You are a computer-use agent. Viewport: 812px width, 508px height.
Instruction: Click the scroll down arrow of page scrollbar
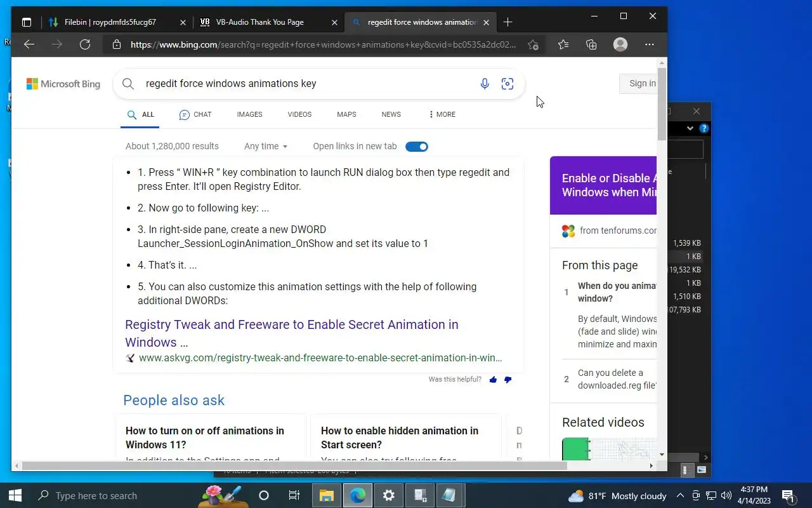point(662,455)
